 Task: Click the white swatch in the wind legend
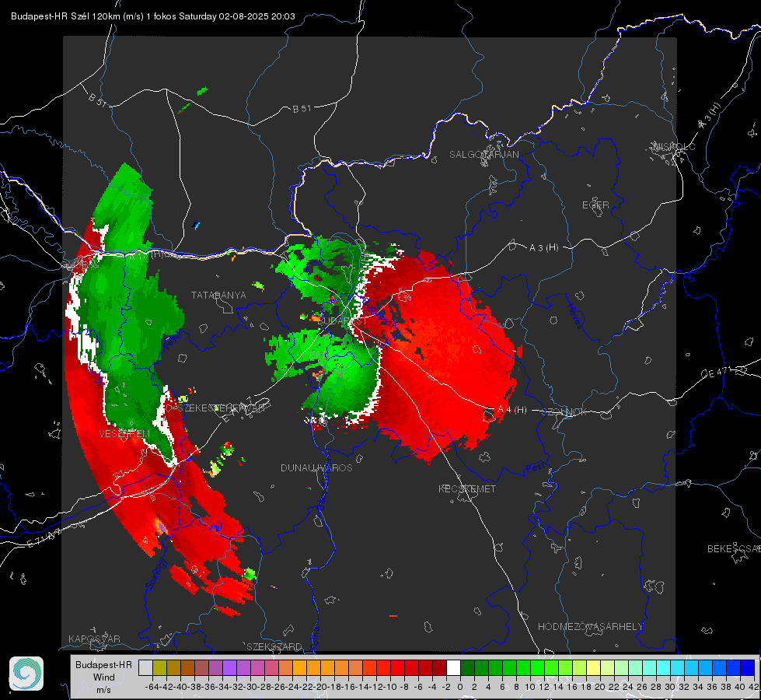453,667
